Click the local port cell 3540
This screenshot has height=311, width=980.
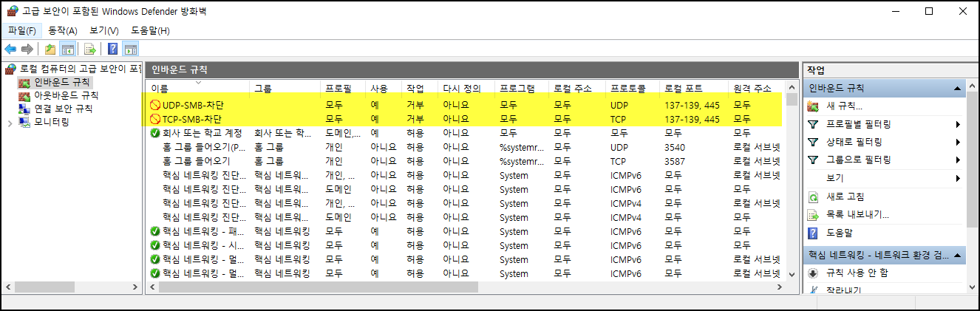(675, 147)
